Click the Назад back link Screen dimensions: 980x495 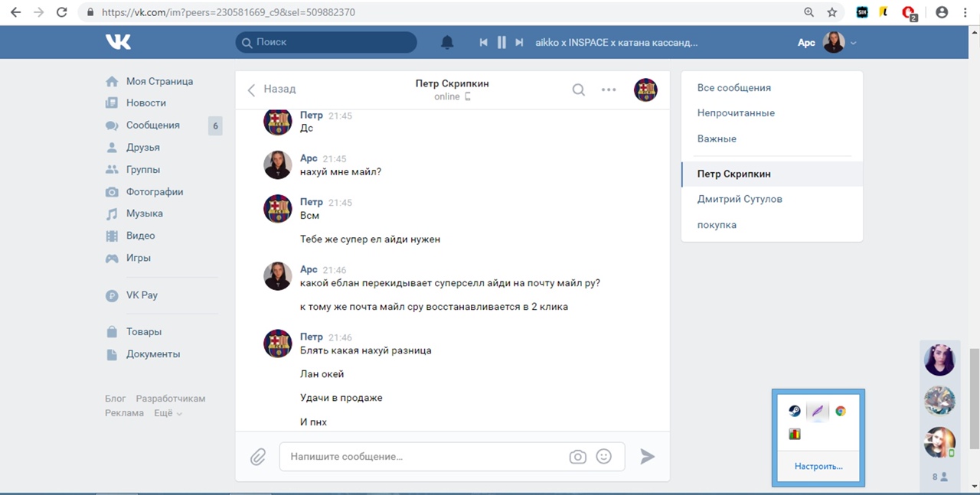coord(272,90)
